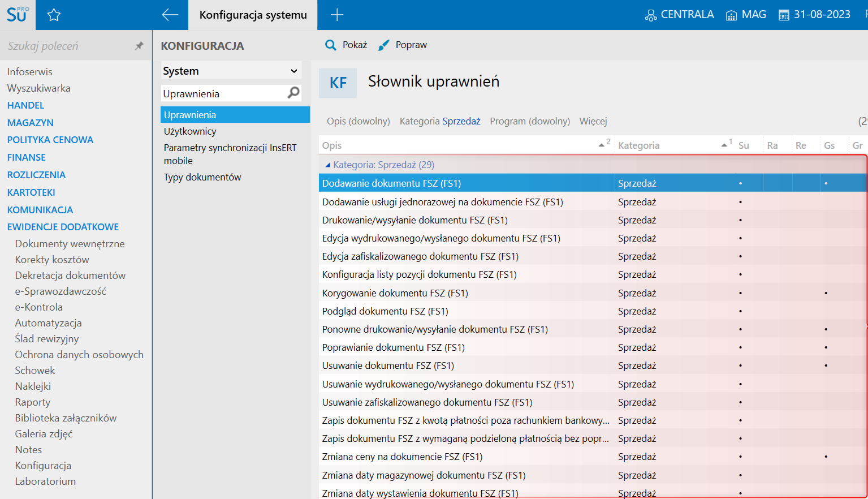Click the Więcej filter link

[x=593, y=121]
